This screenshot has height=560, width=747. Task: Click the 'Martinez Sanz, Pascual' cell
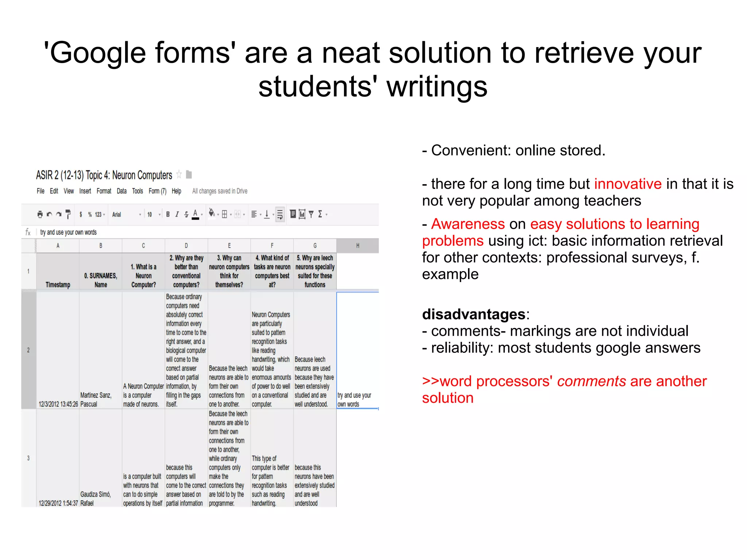101,350
